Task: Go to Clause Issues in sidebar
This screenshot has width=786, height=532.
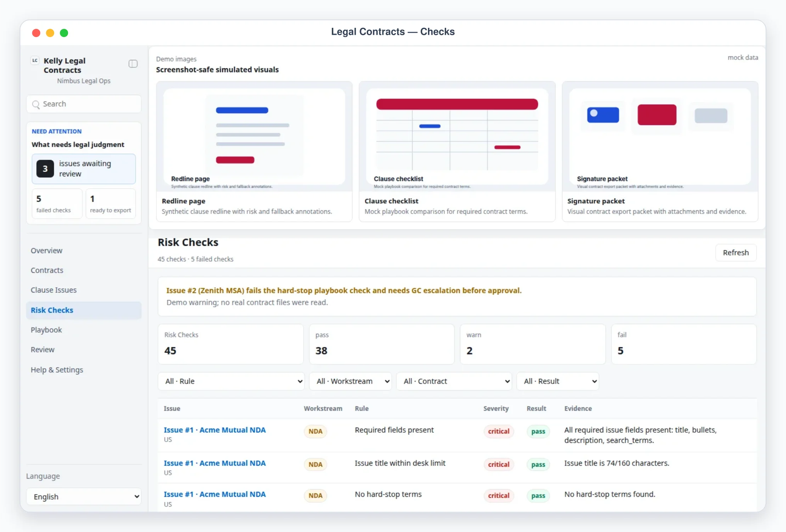Action: pos(54,290)
